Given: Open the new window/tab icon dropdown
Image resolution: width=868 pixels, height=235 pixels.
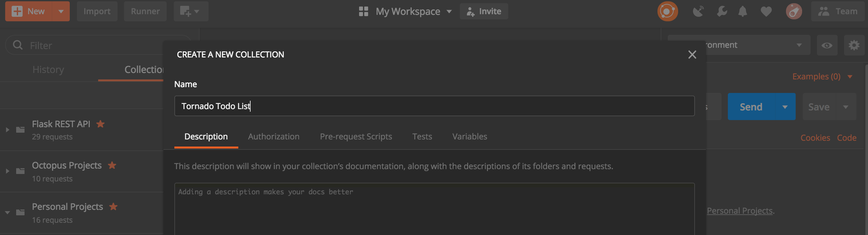Looking at the screenshot, I should click(191, 11).
